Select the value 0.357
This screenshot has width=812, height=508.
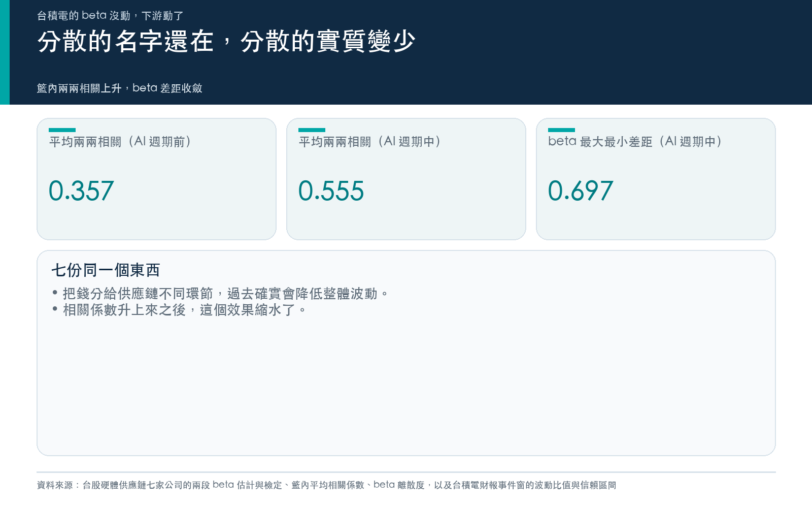(x=81, y=191)
